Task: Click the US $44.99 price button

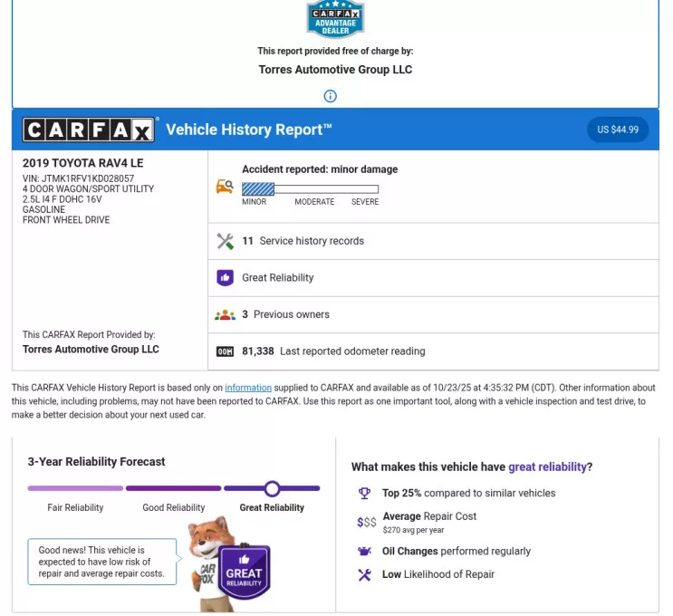Action: (618, 130)
